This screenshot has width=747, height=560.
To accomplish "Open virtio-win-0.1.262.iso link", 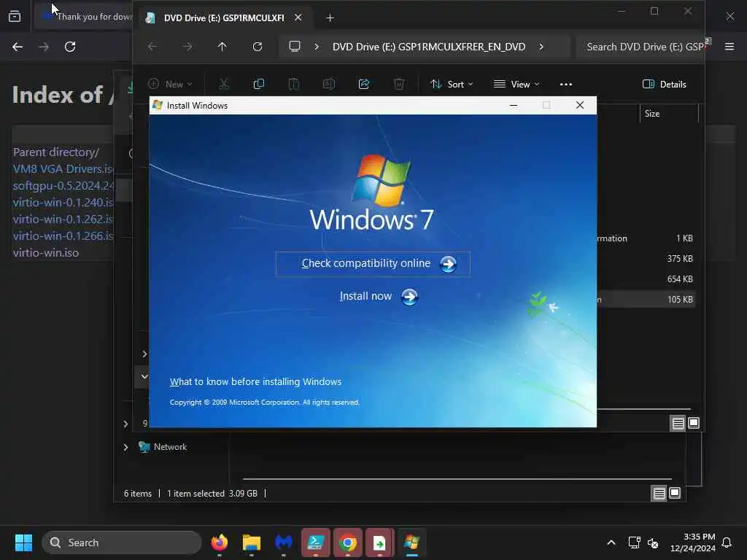I will 63,219.
